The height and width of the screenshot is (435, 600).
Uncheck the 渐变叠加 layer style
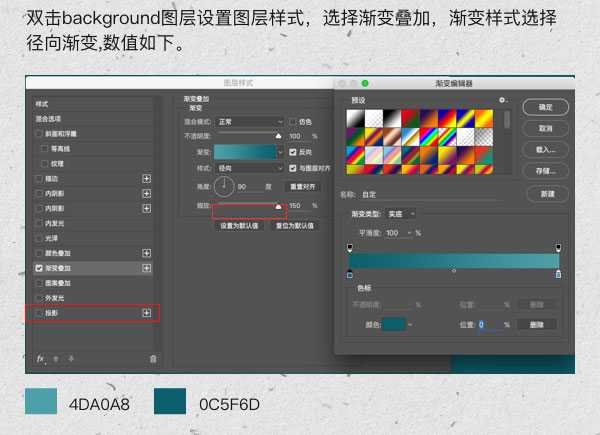pyautogui.click(x=39, y=268)
